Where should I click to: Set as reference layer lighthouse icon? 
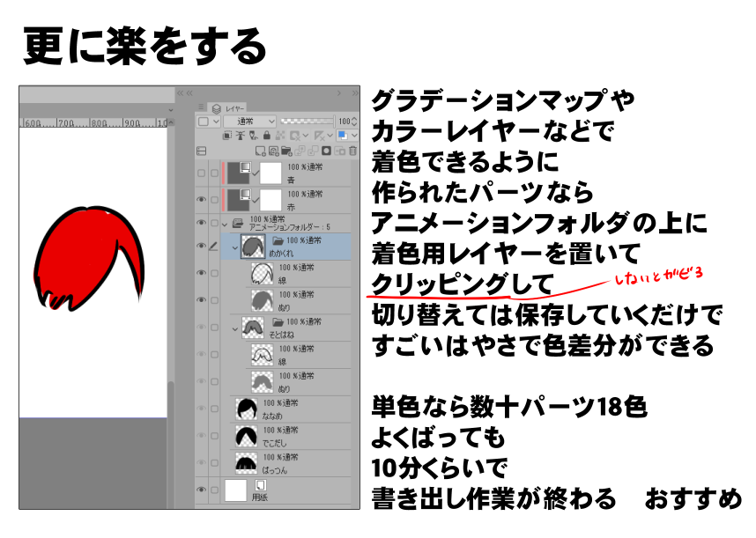[241, 136]
